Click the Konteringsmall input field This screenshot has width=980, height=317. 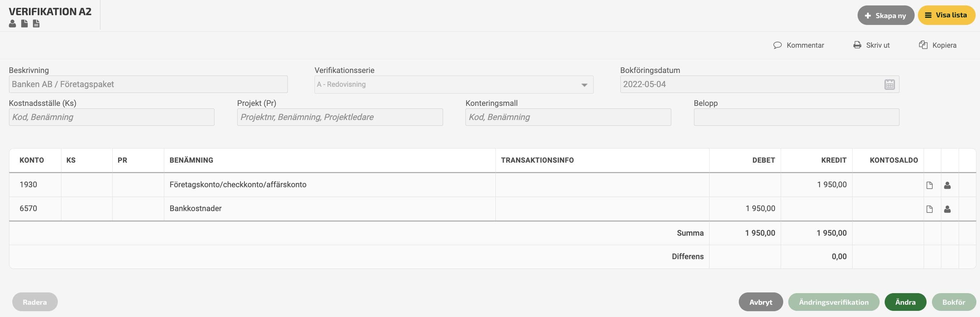tap(568, 117)
